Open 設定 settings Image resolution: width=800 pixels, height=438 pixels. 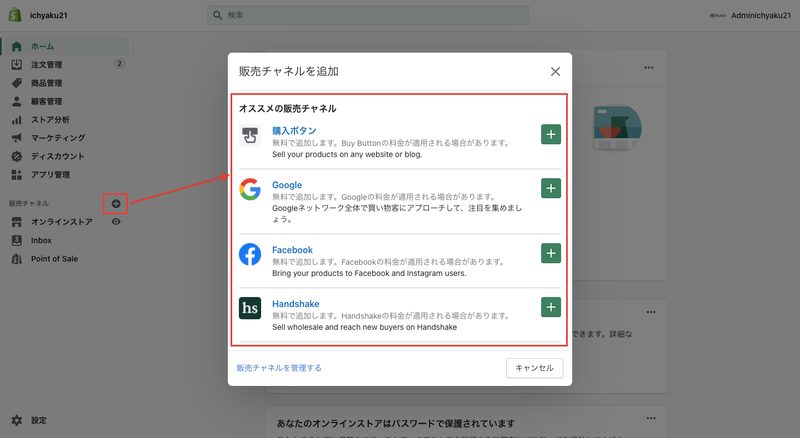coord(38,420)
